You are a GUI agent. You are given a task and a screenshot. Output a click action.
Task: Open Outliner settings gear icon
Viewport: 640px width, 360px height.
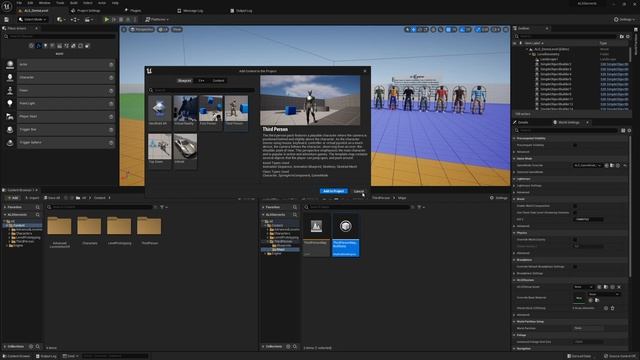(x=628, y=36)
